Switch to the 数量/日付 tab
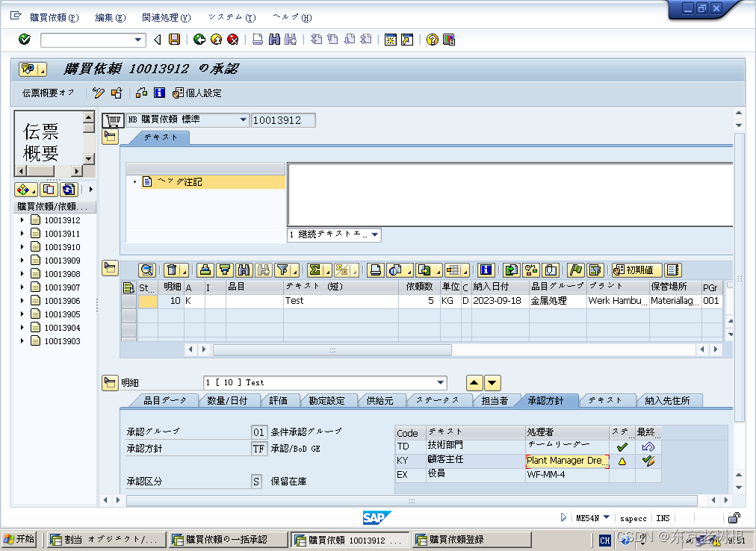756x551 pixels. pos(227,401)
